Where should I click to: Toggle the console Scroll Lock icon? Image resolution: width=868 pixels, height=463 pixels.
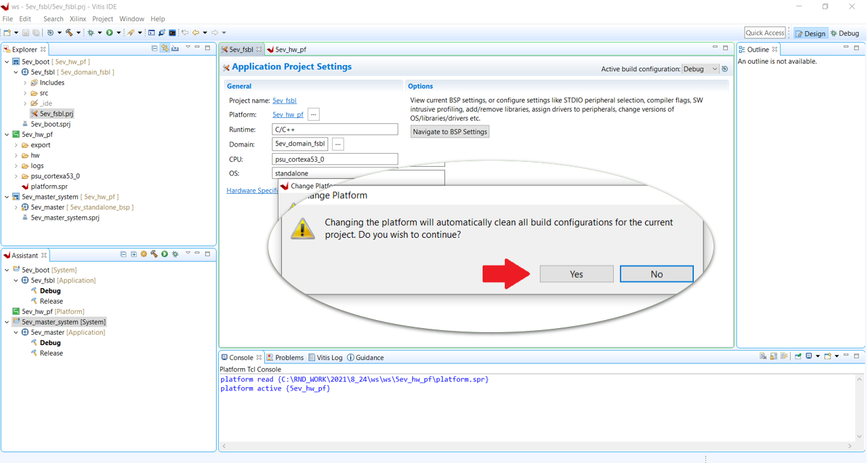point(773,356)
